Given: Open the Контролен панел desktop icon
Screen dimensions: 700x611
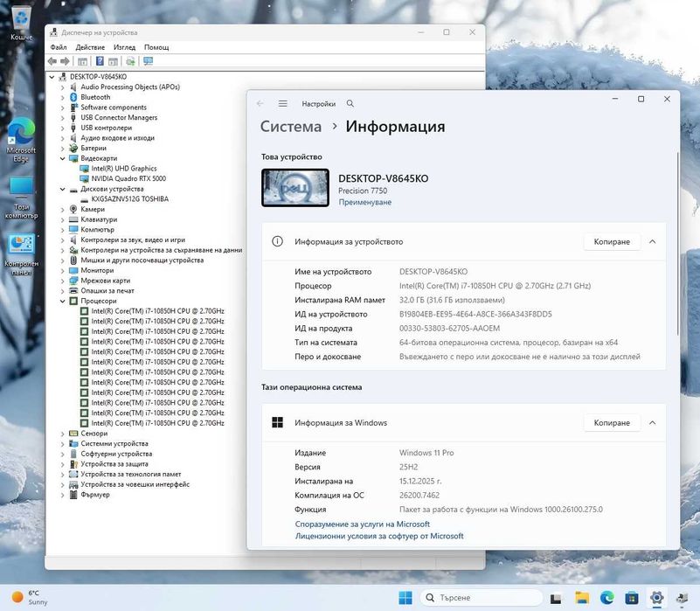Looking at the screenshot, I should click(x=21, y=255).
